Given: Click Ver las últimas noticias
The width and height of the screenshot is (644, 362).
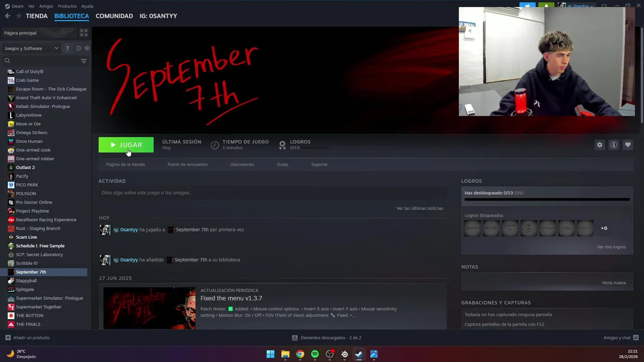Looking at the screenshot, I should 420,208.
